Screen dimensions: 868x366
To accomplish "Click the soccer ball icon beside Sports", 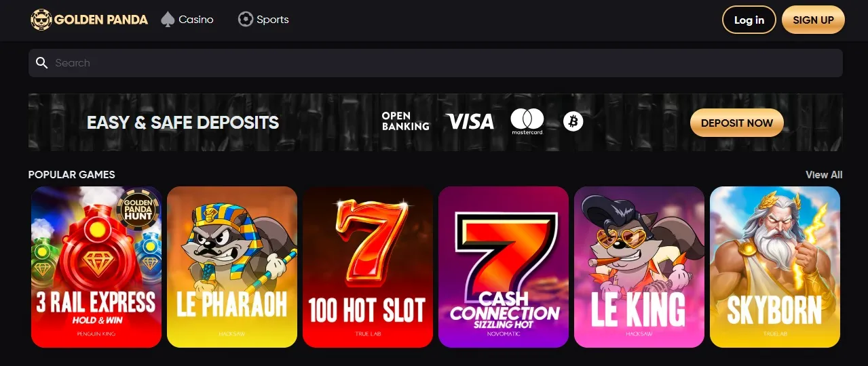I will tap(245, 20).
